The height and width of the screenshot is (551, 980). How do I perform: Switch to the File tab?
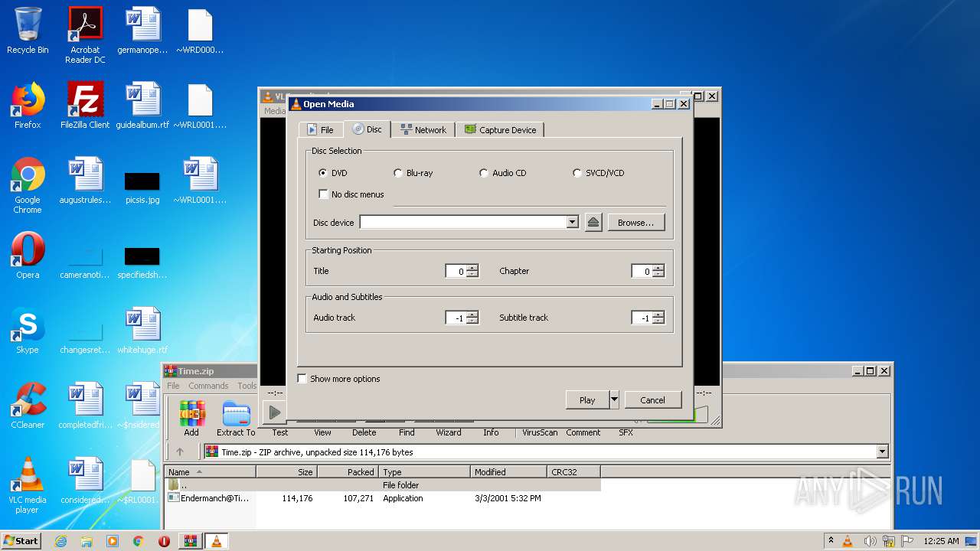tap(321, 130)
